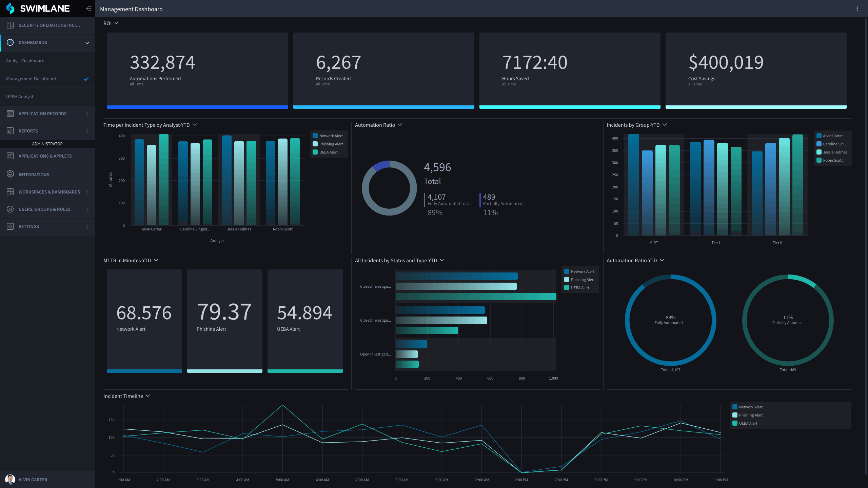Switch to the Analyst Dashboard
Viewport: 868px width, 488px height.
click(x=25, y=60)
